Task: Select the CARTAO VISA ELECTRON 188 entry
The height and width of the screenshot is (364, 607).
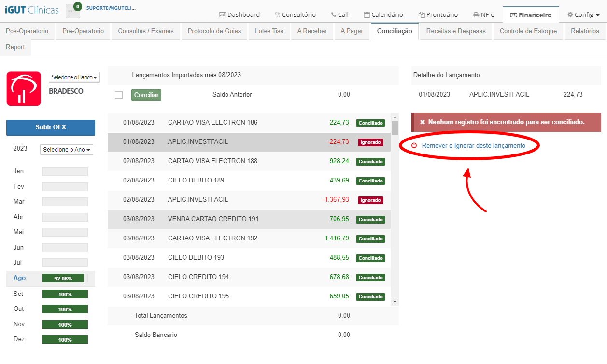Action: (x=249, y=161)
